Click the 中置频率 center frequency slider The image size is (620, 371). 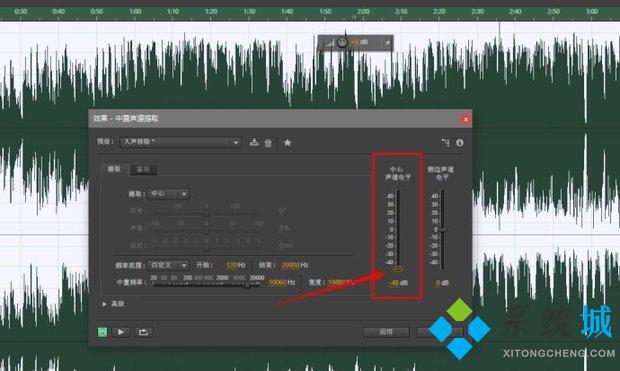(206, 285)
